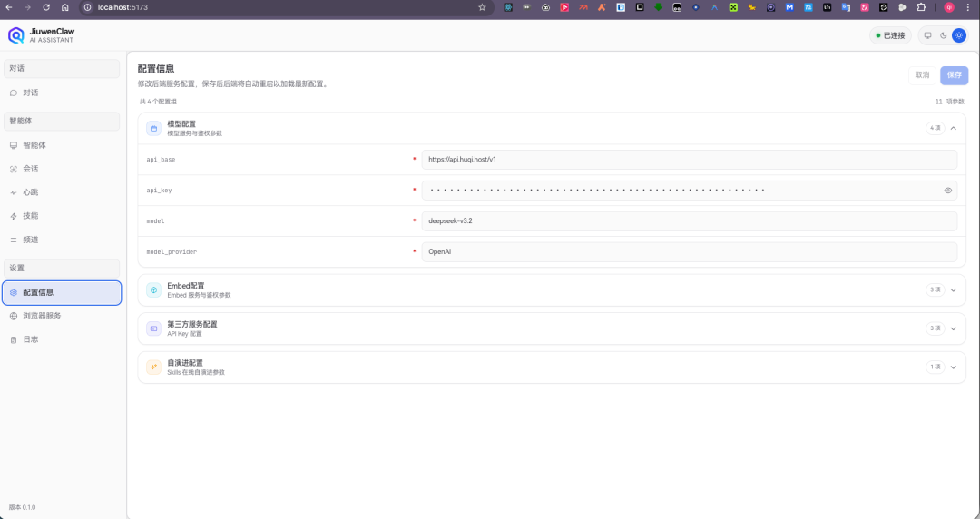Click the api_key label text
Viewport: 980px width, 519px height.
click(159, 191)
